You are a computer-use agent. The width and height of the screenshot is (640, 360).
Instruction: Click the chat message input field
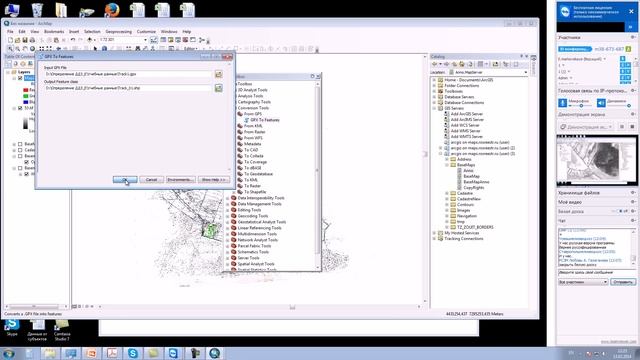(x=596, y=272)
